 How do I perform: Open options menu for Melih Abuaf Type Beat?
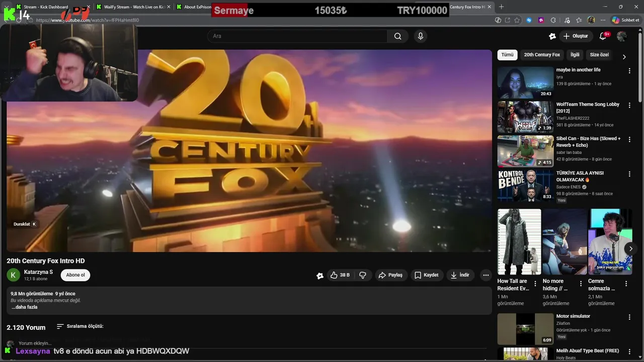pos(629,351)
